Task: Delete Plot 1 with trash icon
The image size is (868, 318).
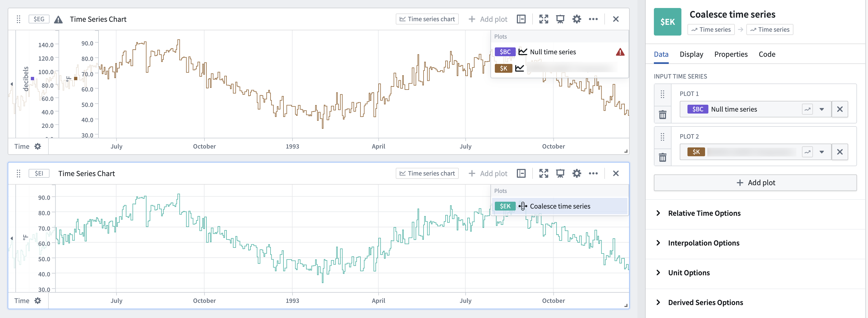Action: click(662, 115)
